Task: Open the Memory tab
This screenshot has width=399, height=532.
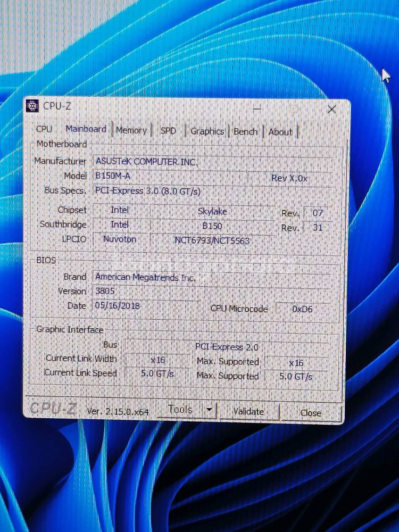Action: [x=131, y=130]
